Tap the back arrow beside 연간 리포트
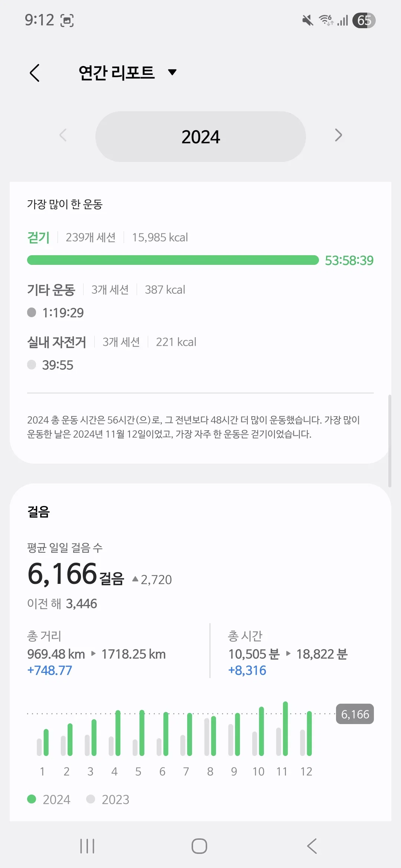 [x=35, y=73]
